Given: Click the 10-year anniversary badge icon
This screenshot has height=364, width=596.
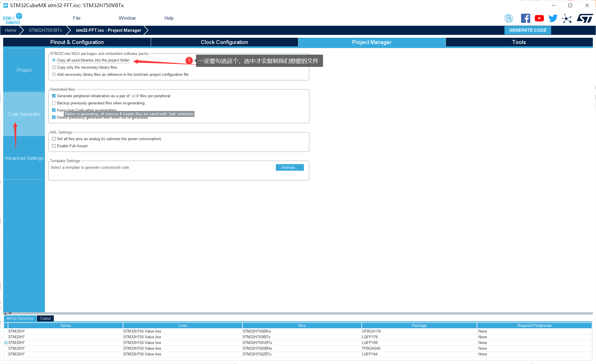Looking at the screenshot, I should point(508,18).
